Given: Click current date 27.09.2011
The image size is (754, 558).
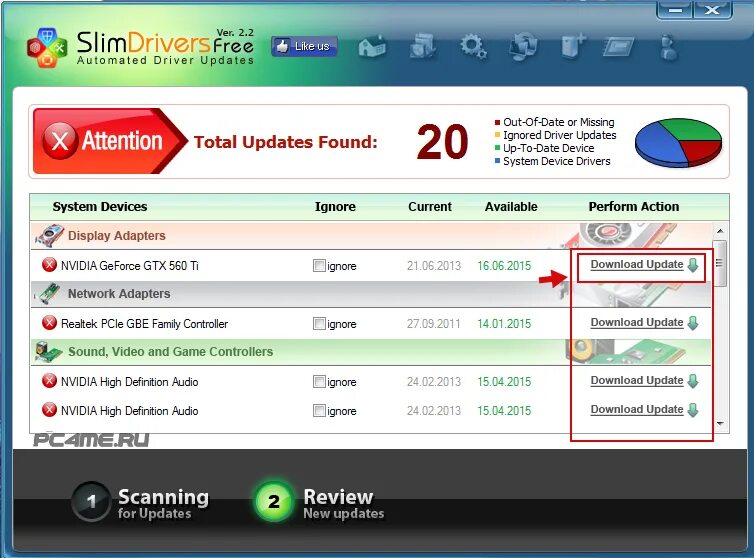Looking at the screenshot, I should tap(434, 324).
